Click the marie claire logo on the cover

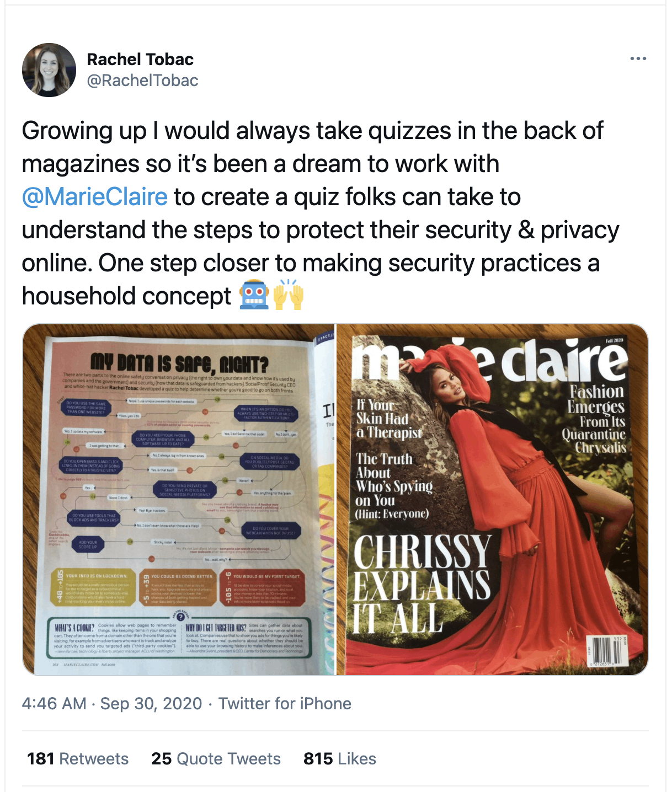(x=490, y=360)
